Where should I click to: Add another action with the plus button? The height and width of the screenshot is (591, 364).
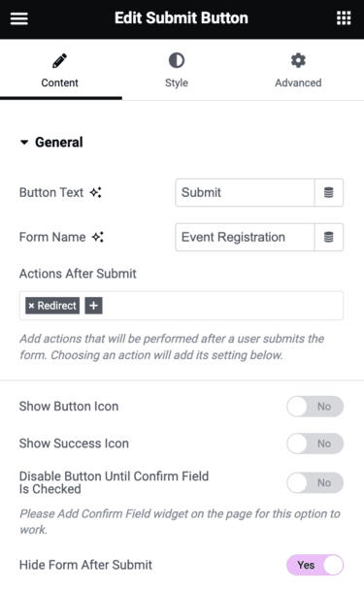click(93, 306)
